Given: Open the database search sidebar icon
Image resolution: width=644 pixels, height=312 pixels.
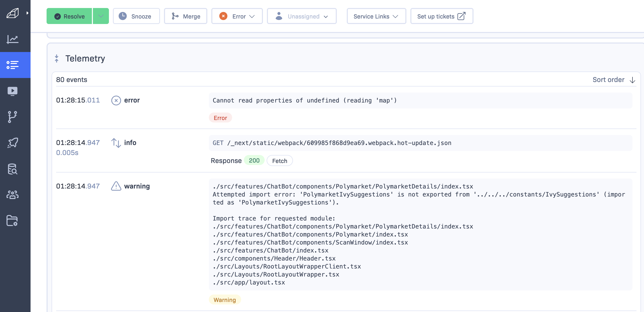Looking at the screenshot, I should (x=13, y=169).
